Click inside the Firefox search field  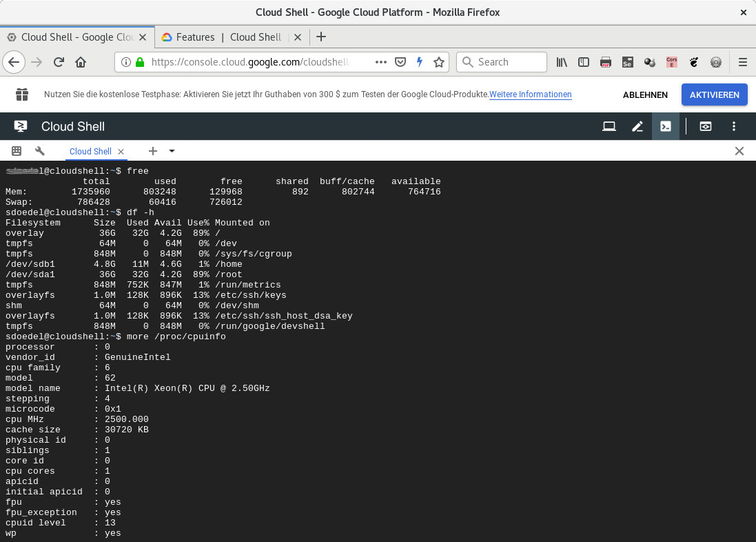[503, 61]
